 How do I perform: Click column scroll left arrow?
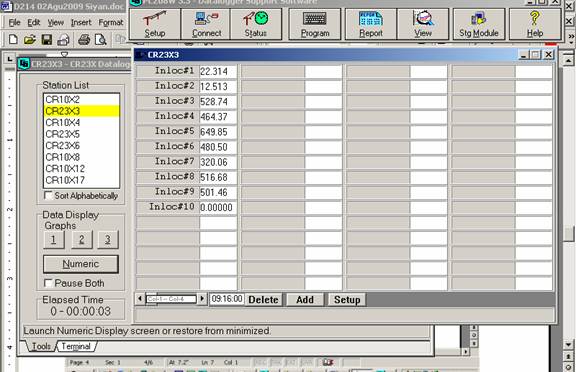(140, 299)
